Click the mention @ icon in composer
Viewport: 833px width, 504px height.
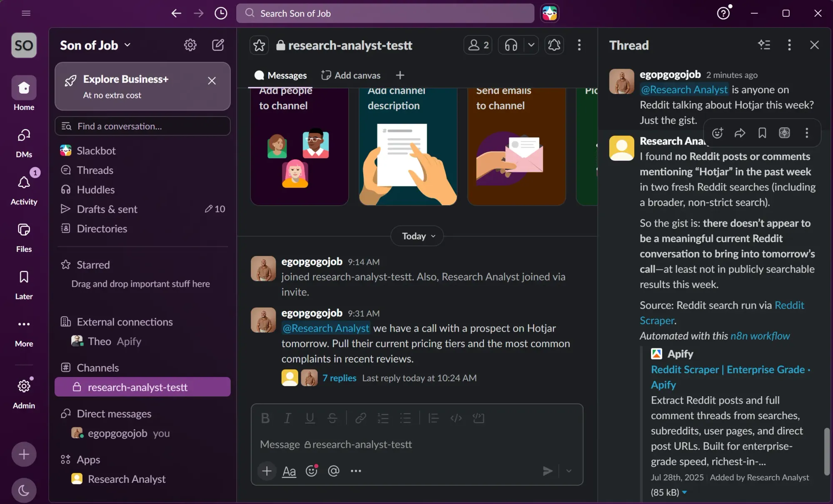(x=334, y=471)
